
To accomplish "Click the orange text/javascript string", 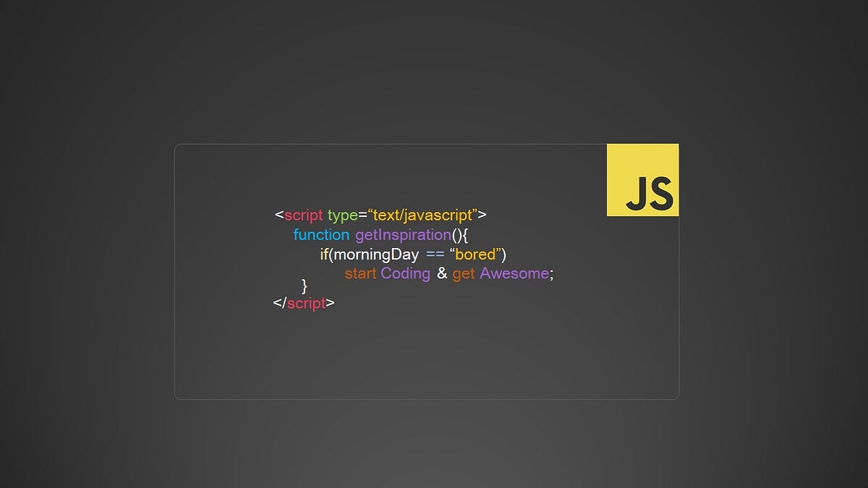I will (423, 215).
